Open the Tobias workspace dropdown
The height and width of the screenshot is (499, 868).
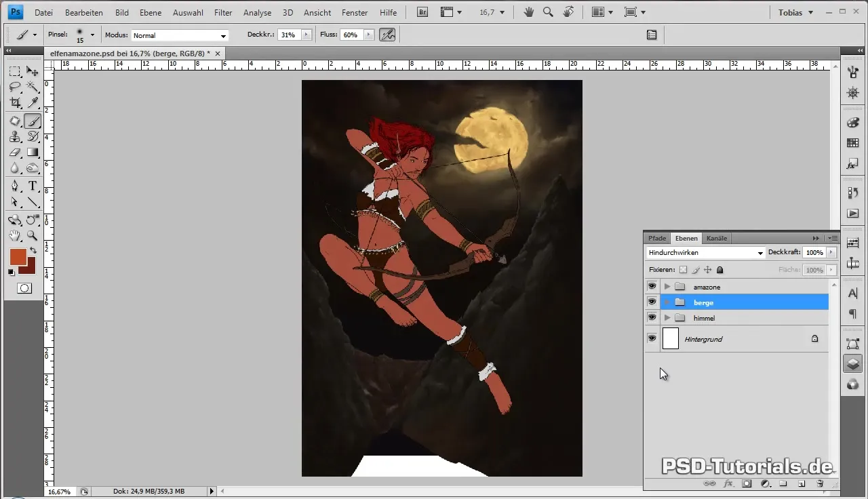click(795, 12)
